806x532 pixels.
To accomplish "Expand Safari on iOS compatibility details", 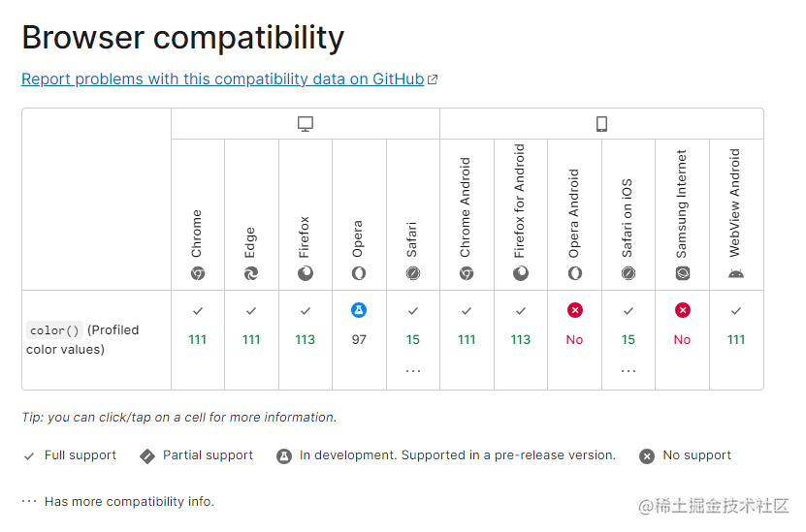I will click(629, 370).
